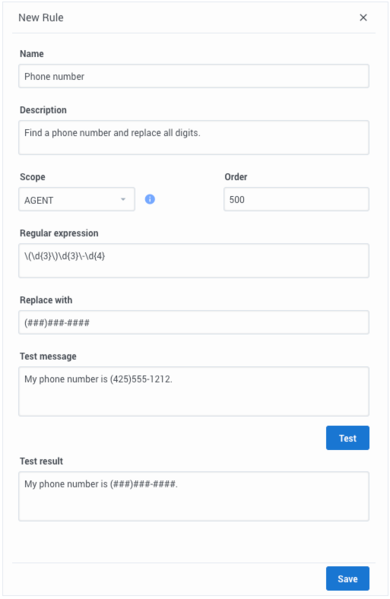
Task: Click into the Test message text area
Action: click(x=194, y=391)
